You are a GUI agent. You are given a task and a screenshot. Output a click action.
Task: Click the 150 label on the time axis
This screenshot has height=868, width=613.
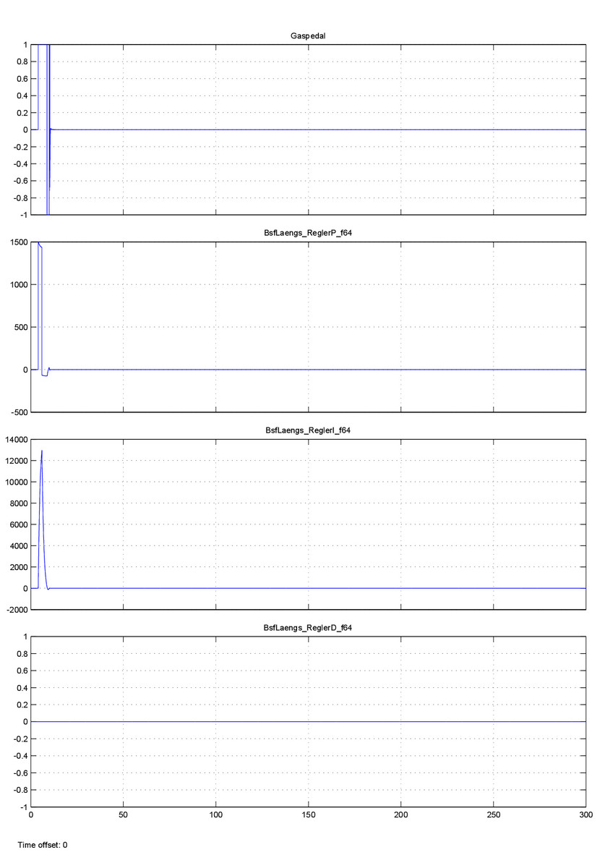point(308,815)
